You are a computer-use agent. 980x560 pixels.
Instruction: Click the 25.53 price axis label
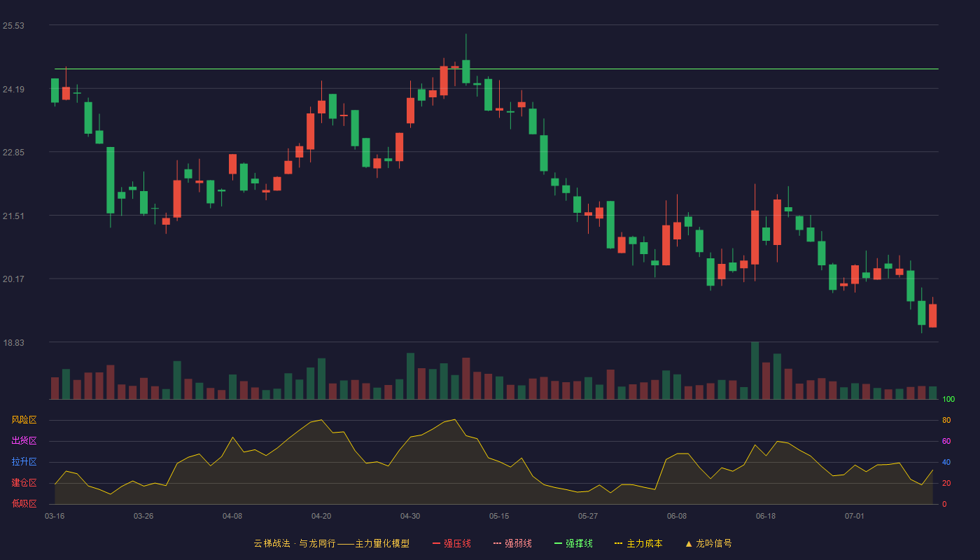click(13, 26)
